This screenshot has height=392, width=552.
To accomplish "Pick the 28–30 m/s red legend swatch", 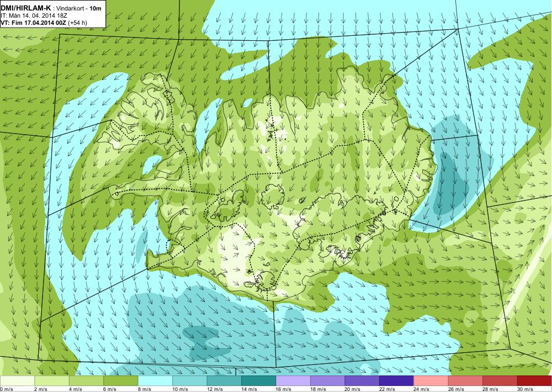I will click(x=500, y=381).
